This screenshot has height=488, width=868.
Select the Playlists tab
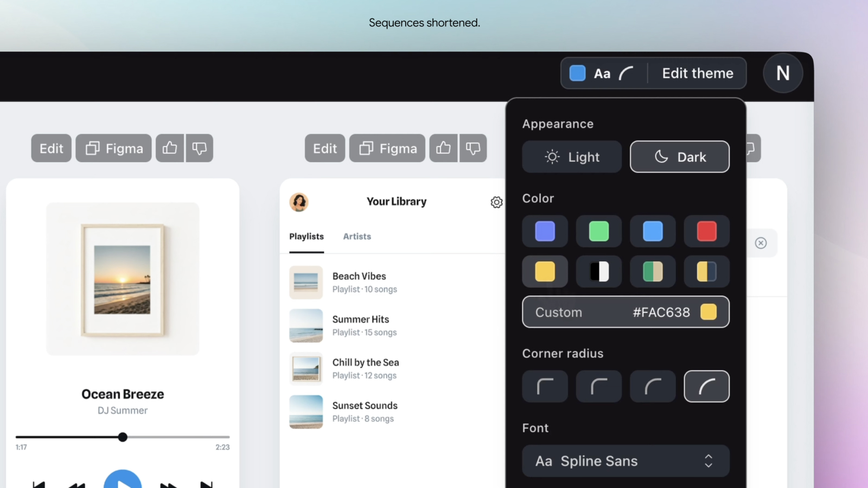coord(306,236)
